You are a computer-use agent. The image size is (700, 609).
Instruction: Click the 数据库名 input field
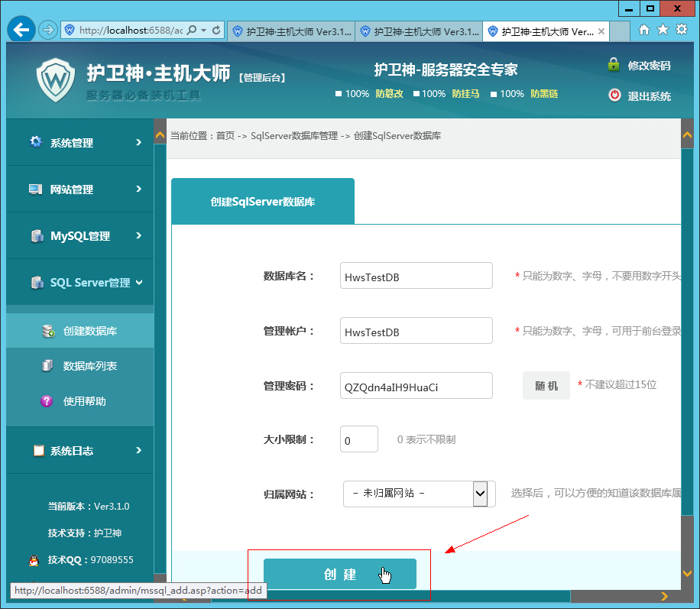(416, 276)
